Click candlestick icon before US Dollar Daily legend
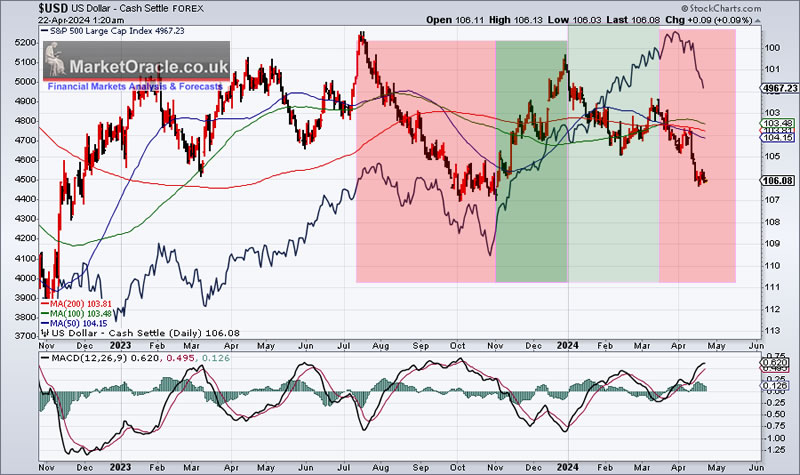The image size is (800, 475). pos(45,333)
